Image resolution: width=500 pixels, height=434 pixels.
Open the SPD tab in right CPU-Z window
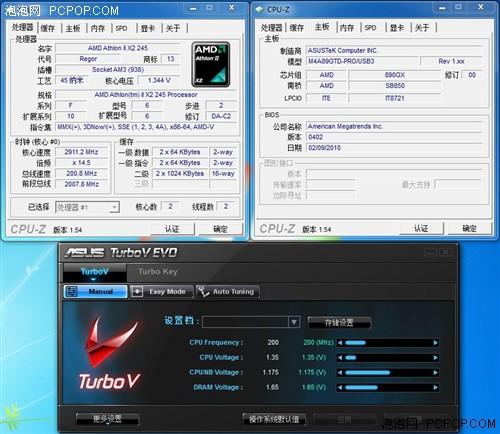tap(370, 28)
